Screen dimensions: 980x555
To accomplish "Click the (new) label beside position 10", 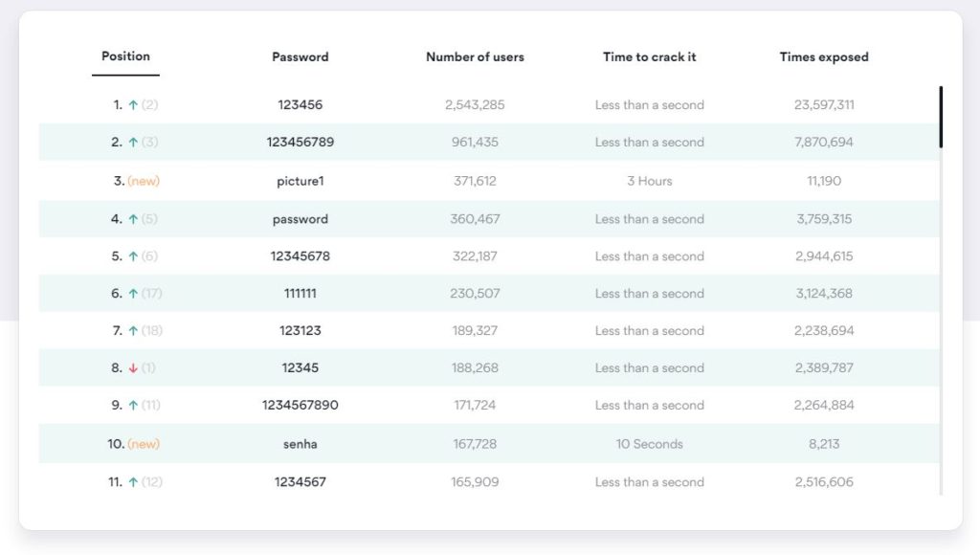I will pos(144,444).
